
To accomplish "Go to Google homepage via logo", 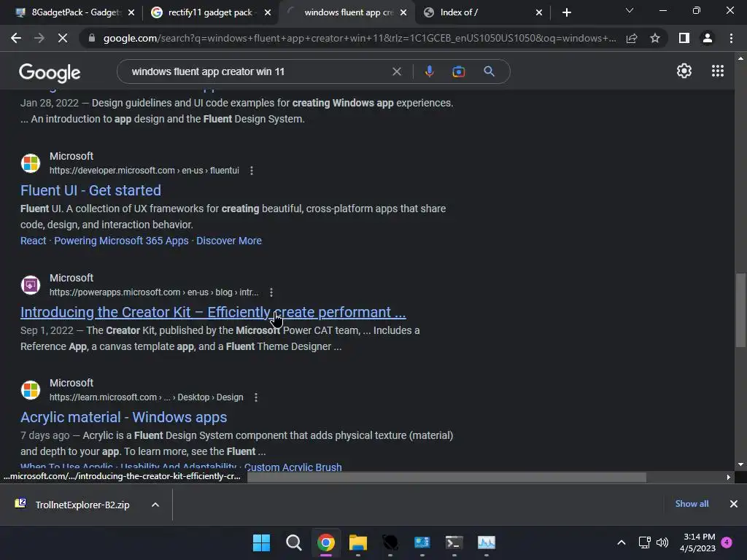I will 50,72.
